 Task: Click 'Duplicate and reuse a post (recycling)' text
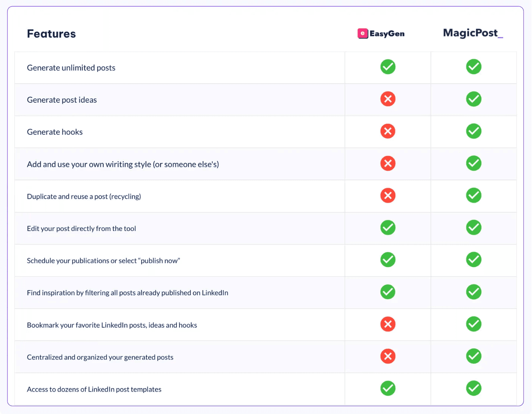pos(84,196)
